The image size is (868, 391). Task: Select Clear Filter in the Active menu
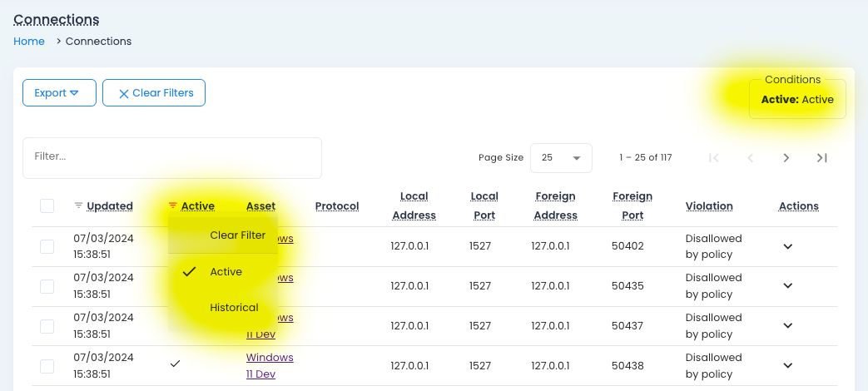(x=237, y=235)
